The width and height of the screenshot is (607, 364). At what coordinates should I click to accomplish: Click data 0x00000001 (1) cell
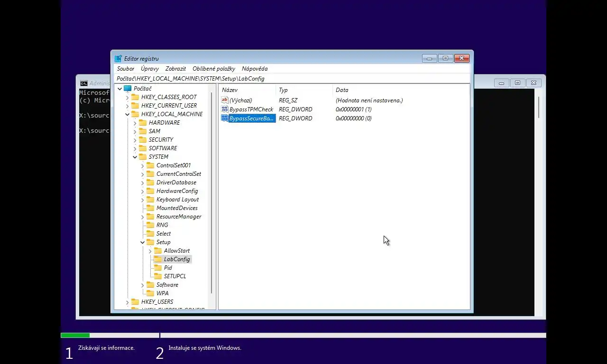pos(353,109)
